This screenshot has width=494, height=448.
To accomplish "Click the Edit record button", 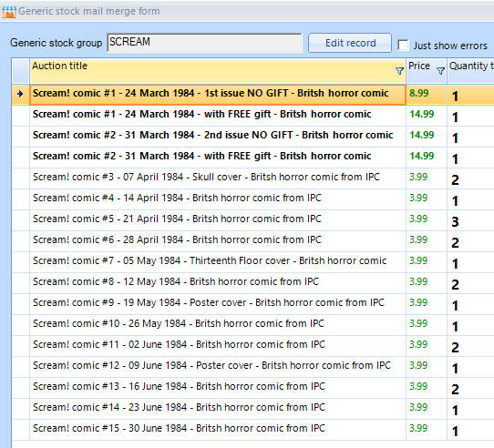I will 350,43.
